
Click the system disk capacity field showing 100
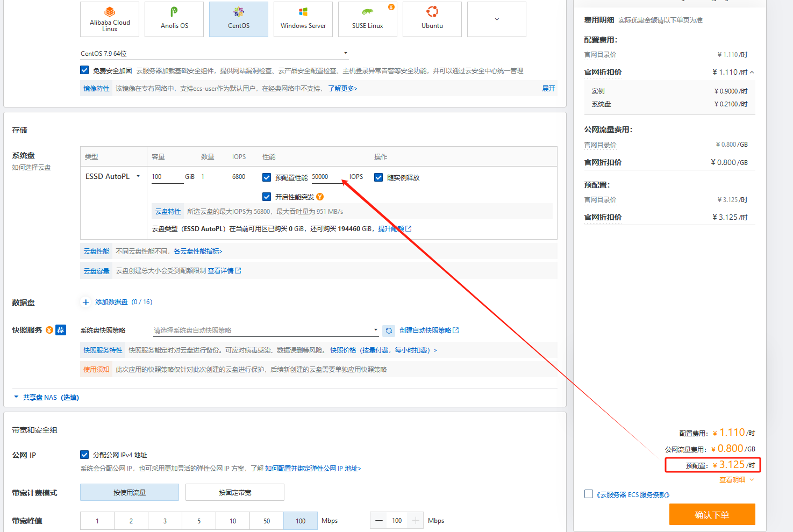[x=167, y=177]
